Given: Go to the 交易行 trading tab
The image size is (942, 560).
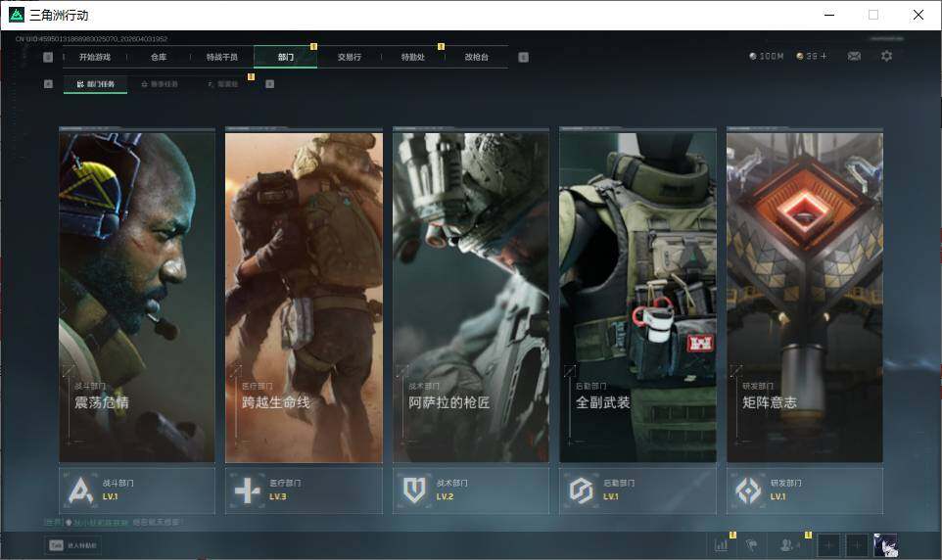Looking at the screenshot, I should point(350,57).
